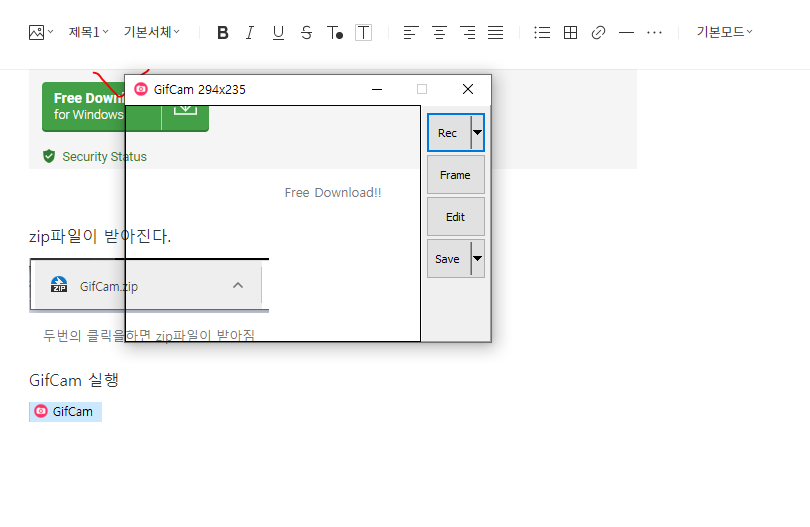The height and width of the screenshot is (527, 810).
Task: Expand the GifCam.zip download chevron
Action: (238, 285)
